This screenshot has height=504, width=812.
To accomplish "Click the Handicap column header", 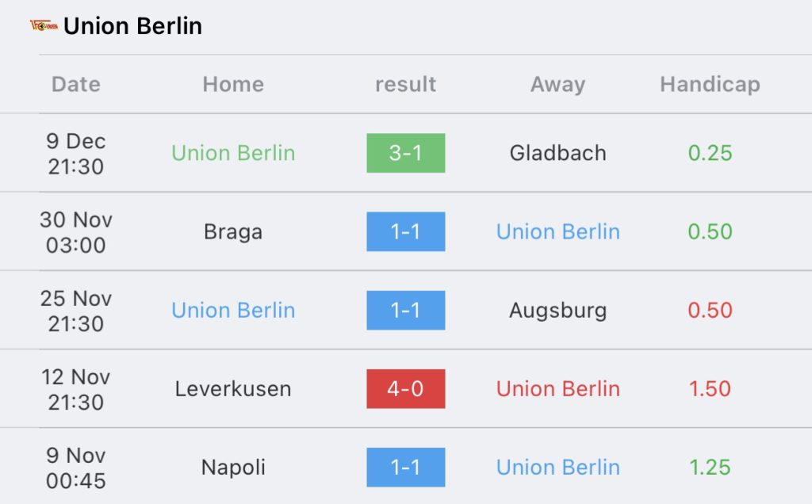I will [x=710, y=84].
